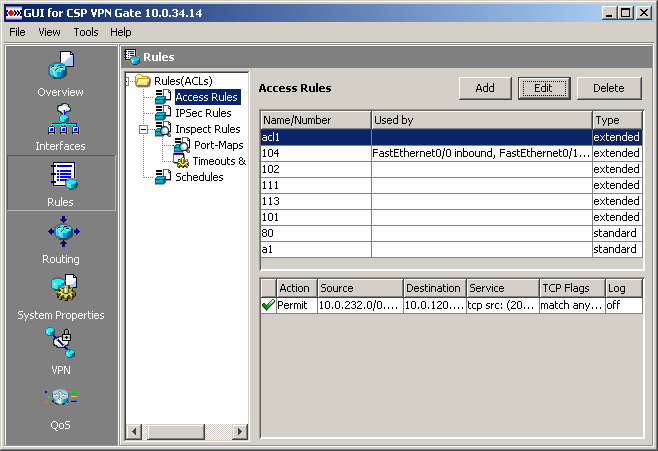Select the acl1 access rule row
This screenshot has width=658, height=451.
451,137
